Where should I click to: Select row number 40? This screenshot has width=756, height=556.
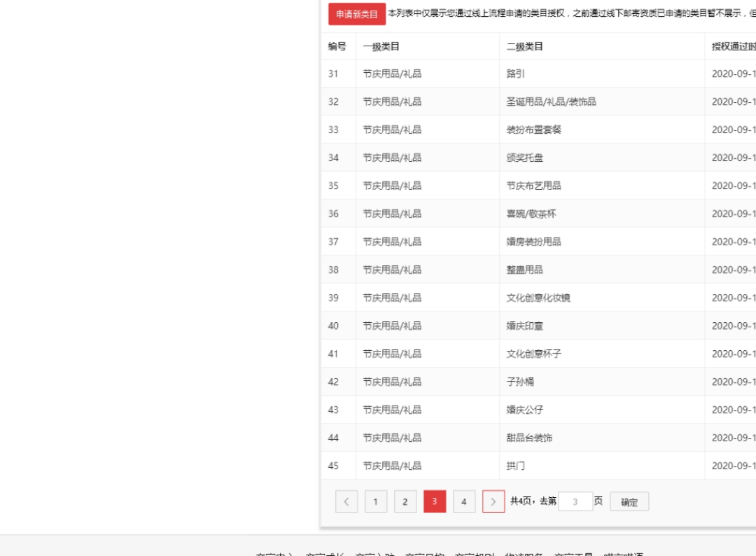pos(333,326)
